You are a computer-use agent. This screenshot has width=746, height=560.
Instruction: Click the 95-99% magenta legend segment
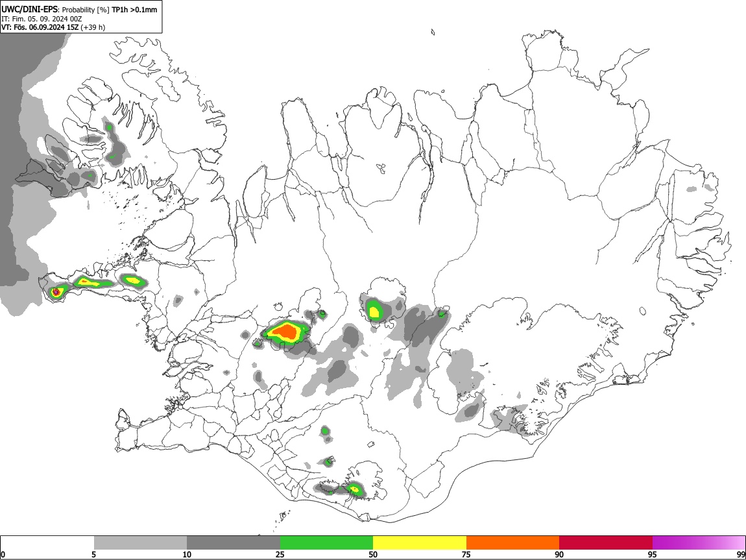click(x=699, y=542)
